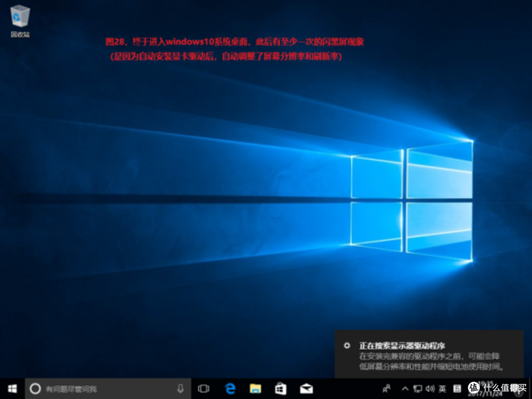Open the network status tray icon
The height and width of the screenshot is (399, 532).
tap(418, 389)
